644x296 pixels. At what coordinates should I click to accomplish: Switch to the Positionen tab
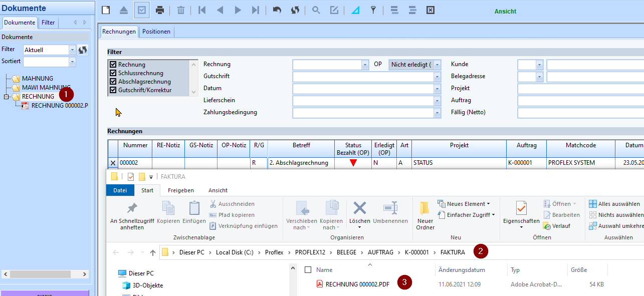point(156,32)
